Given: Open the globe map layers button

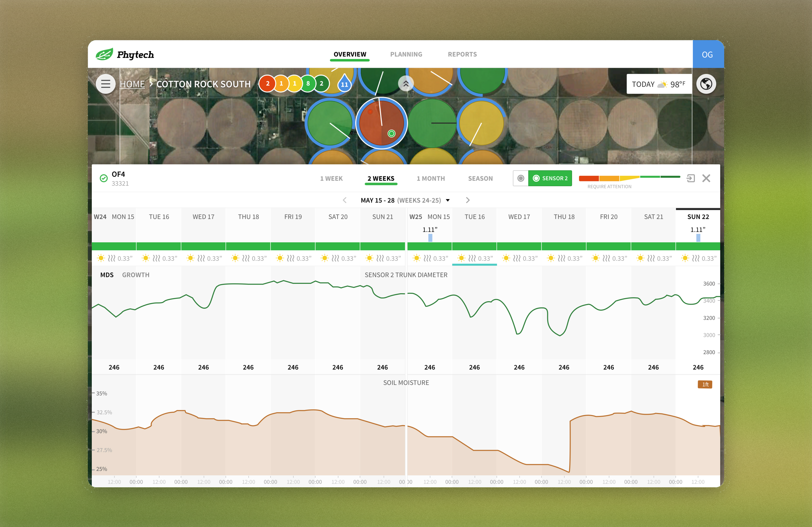Looking at the screenshot, I should (x=706, y=84).
